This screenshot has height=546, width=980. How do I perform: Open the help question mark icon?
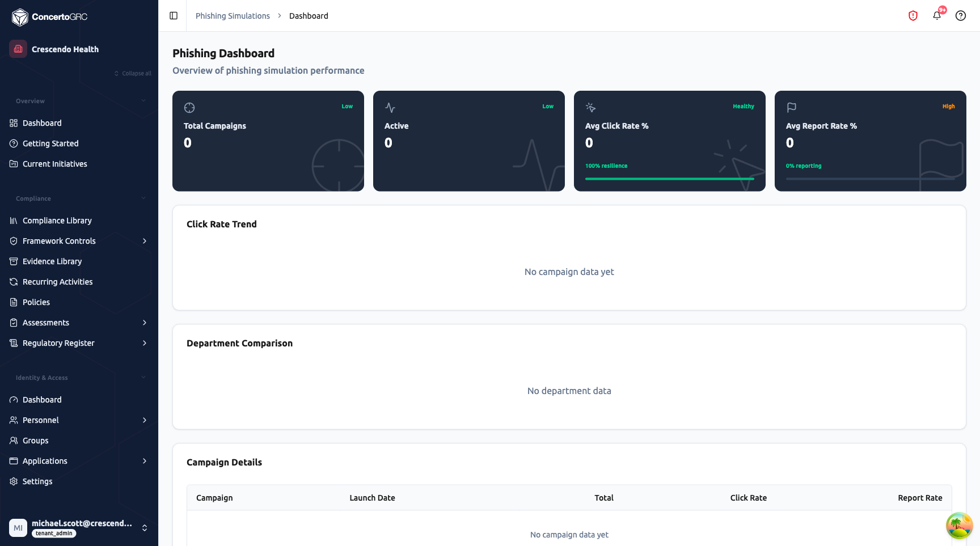pyautogui.click(x=961, y=16)
